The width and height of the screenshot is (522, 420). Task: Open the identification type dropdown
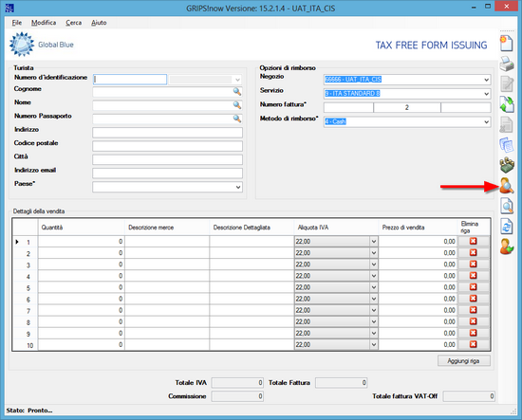pos(237,80)
